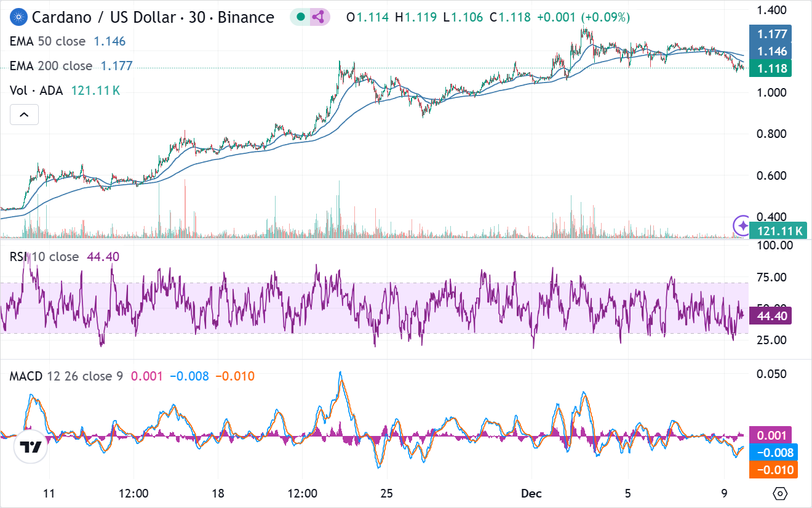The image size is (812, 508).
Task: Click the 9 date label on time axis
Action: click(724, 494)
